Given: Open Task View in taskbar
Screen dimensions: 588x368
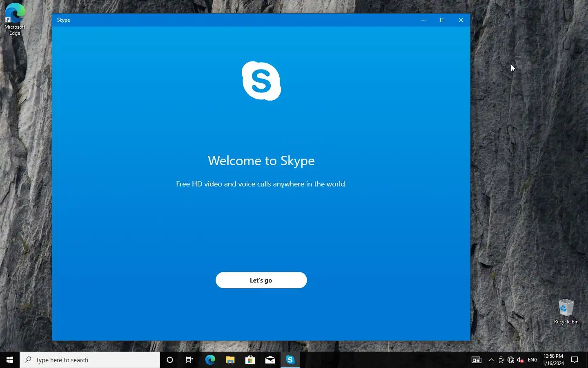Looking at the screenshot, I should click(x=189, y=360).
